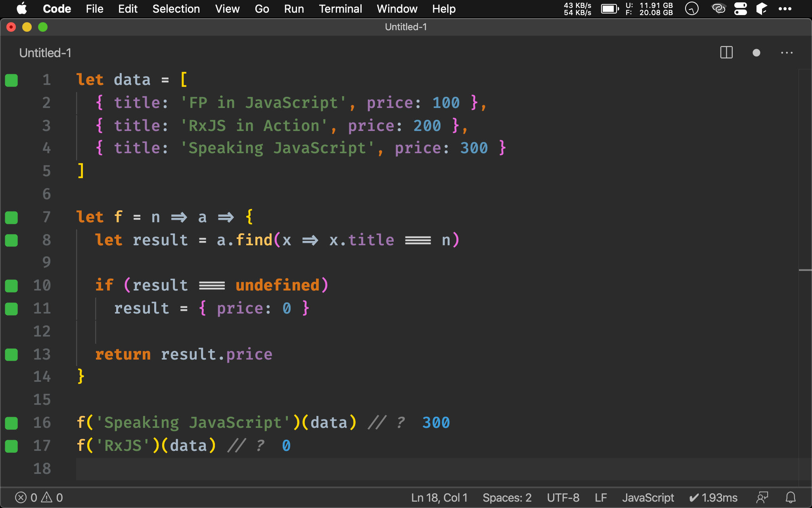Open the Help menu
The height and width of the screenshot is (508, 812).
point(444,9)
